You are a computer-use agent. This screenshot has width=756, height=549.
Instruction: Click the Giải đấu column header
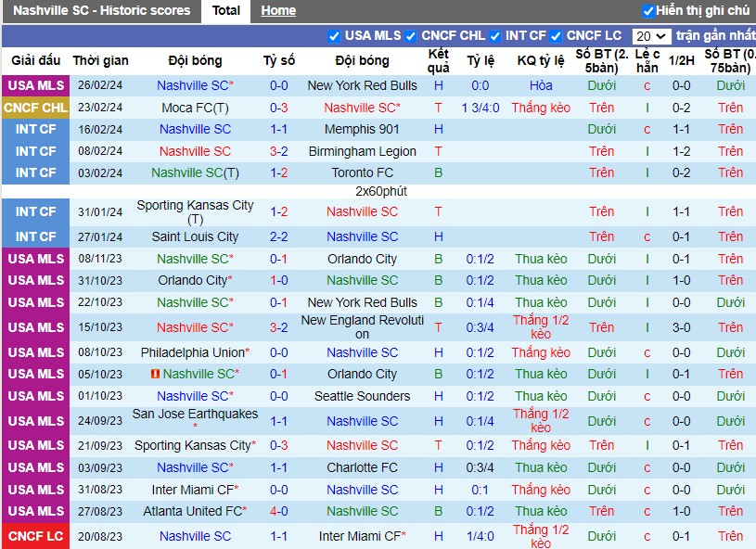(35, 60)
